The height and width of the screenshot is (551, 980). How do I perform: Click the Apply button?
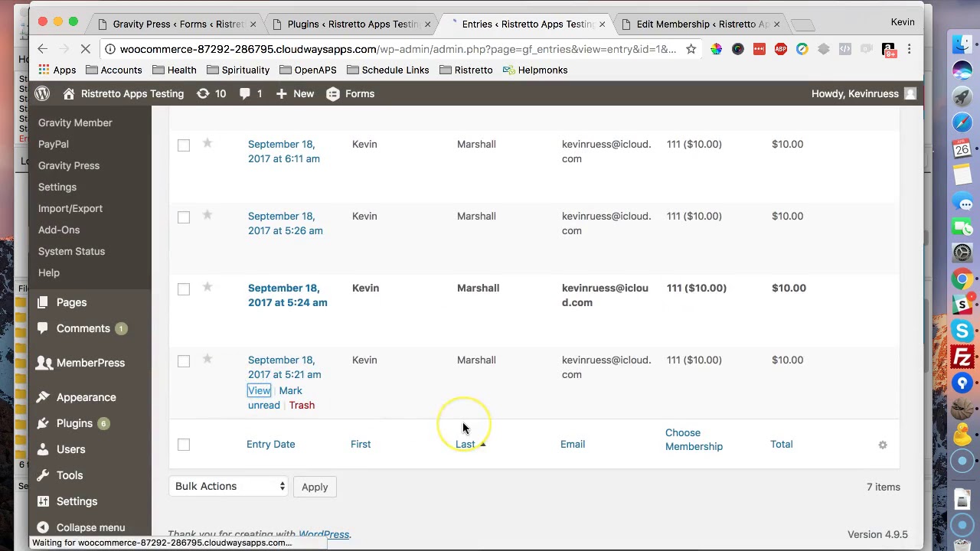[x=315, y=487]
